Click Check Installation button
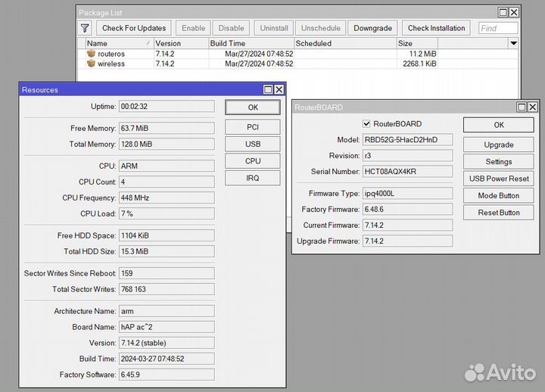 [436, 28]
